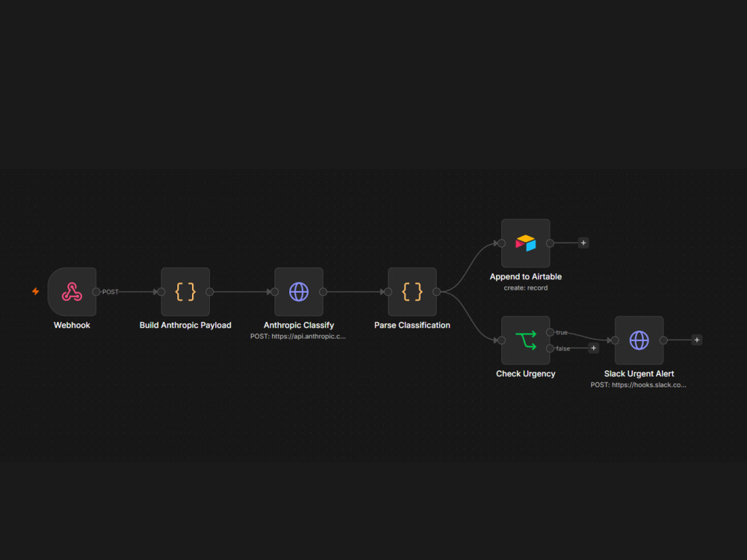Click the Append to Airtable label
Image resolution: width=747 pixels, height=560 pixels.
coord(525,277)
